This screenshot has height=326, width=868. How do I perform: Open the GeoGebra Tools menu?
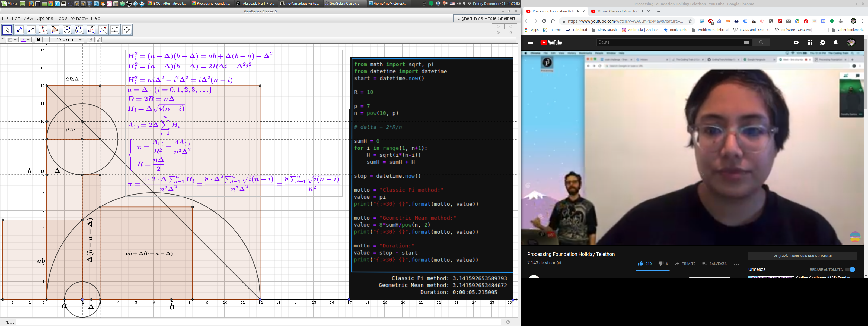point(62,18)
